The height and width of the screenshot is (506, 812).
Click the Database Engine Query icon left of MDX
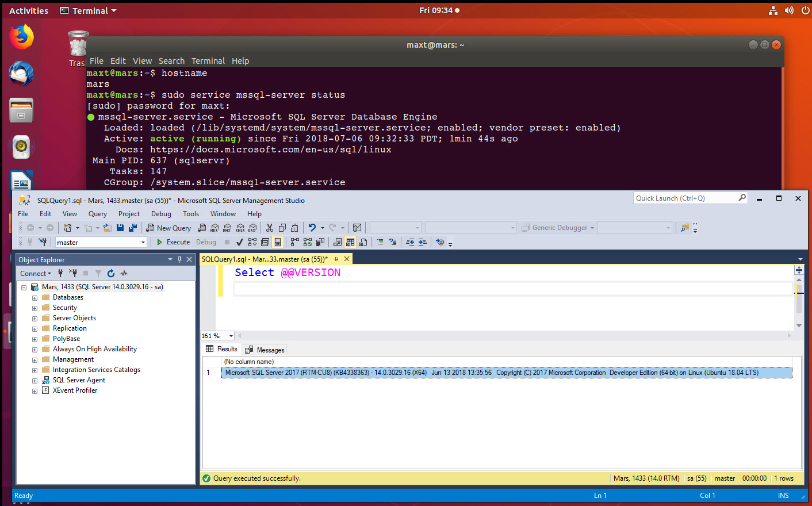point(202,228)
